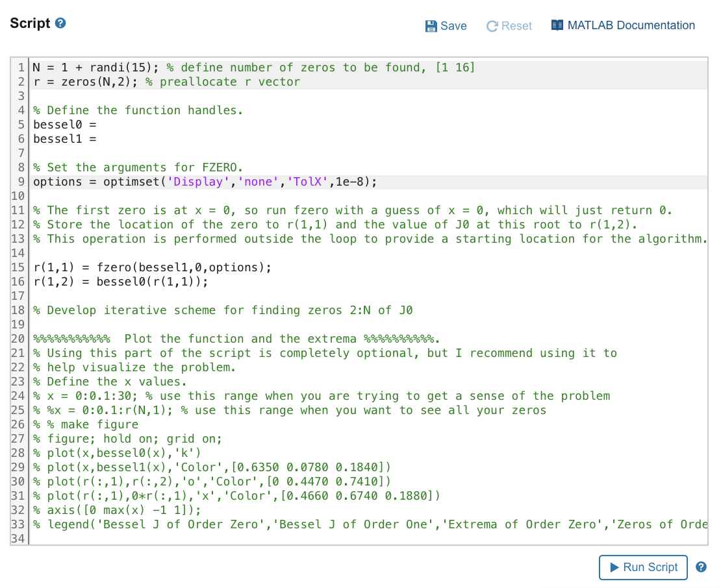Screen dimensions: 721x588
Task: Open the MATLAB Documentation link
Action: pos(623,25)
